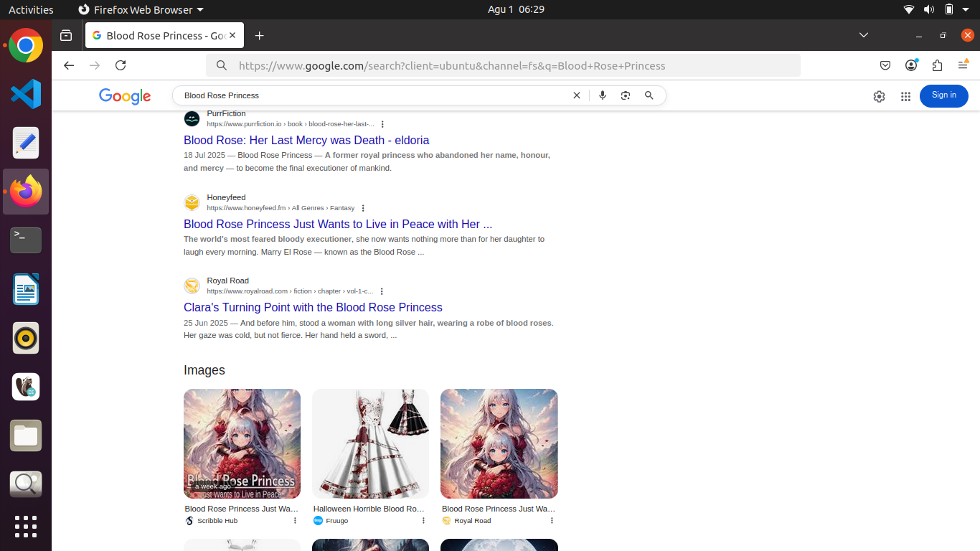
Task: Open Google quick settings gear
Action: (879, 96)
